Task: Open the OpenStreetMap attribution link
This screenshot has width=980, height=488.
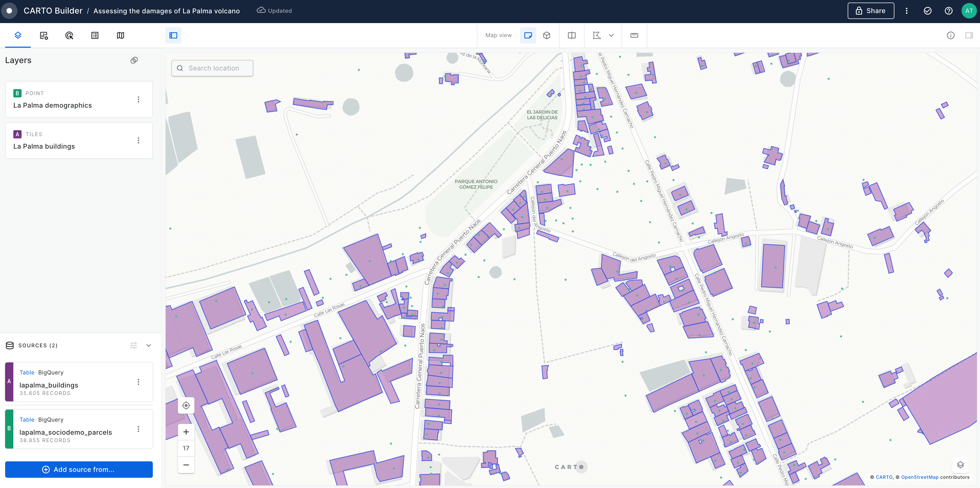Action: tap(919, 477)
